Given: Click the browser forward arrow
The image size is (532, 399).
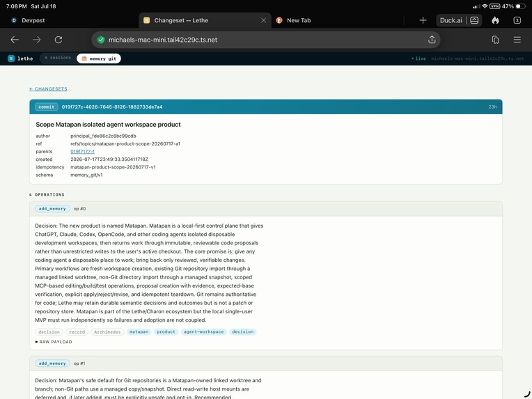Looking at the screenshot, I should point(37,40).
